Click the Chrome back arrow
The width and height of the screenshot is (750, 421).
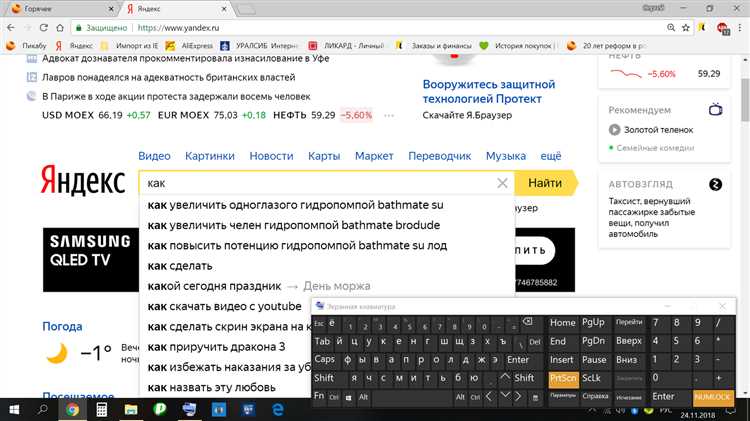click(x=11, y=28)
